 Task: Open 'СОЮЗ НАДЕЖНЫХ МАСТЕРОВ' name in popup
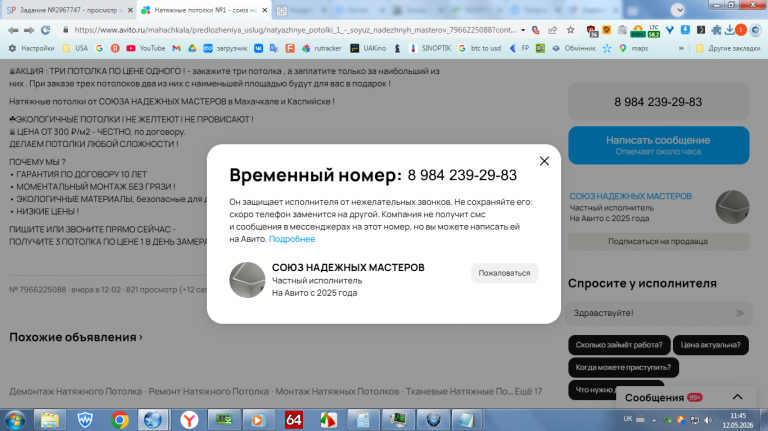coord(348,267)
